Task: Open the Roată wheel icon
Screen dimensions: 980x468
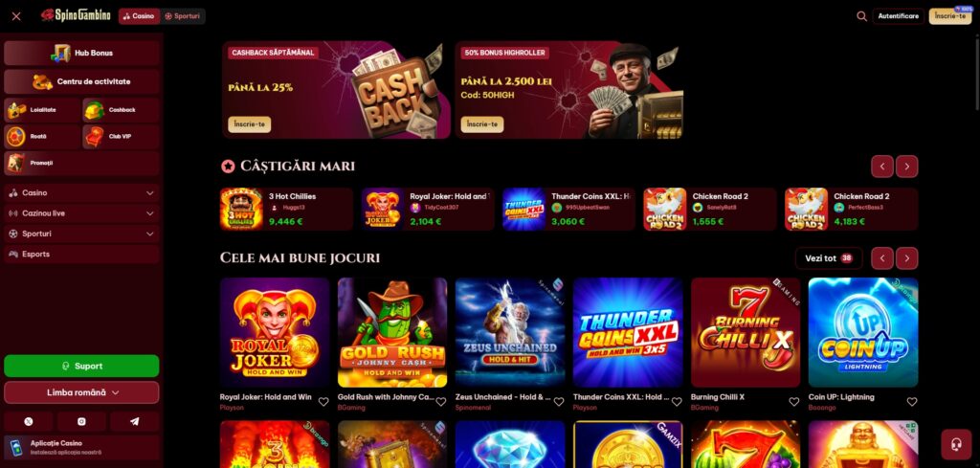Action: (15, 136)
